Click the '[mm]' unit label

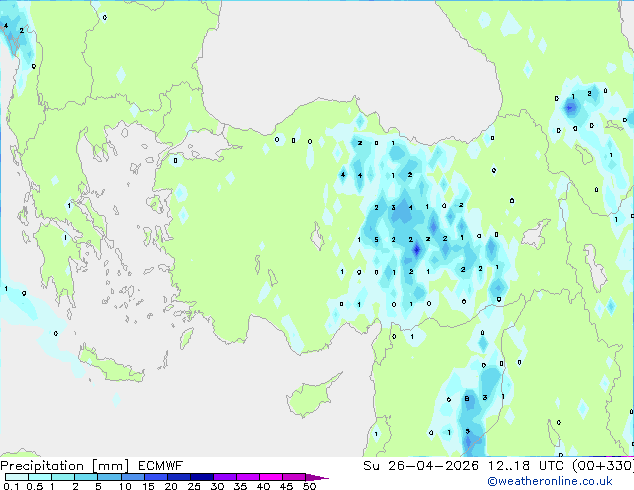110,466
